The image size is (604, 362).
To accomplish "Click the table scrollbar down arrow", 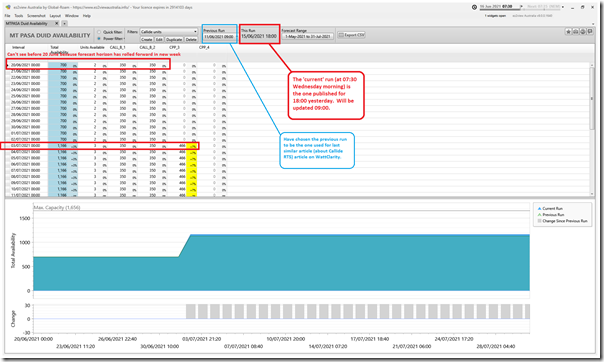I will 592,194.
